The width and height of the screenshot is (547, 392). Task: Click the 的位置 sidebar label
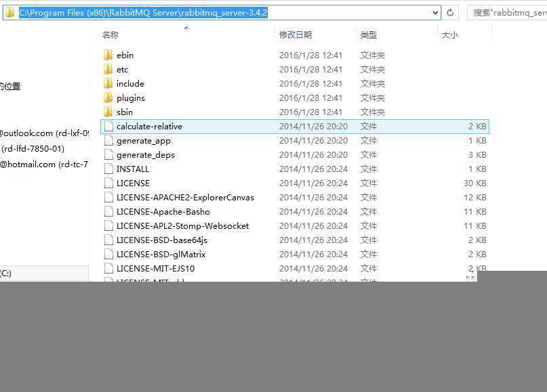pos(10,86)
